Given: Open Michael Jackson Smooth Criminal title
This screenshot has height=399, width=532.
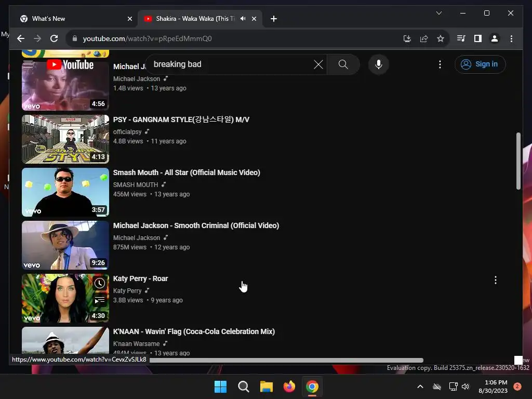Looking at the screenshot, I should (x=196, y=225).
